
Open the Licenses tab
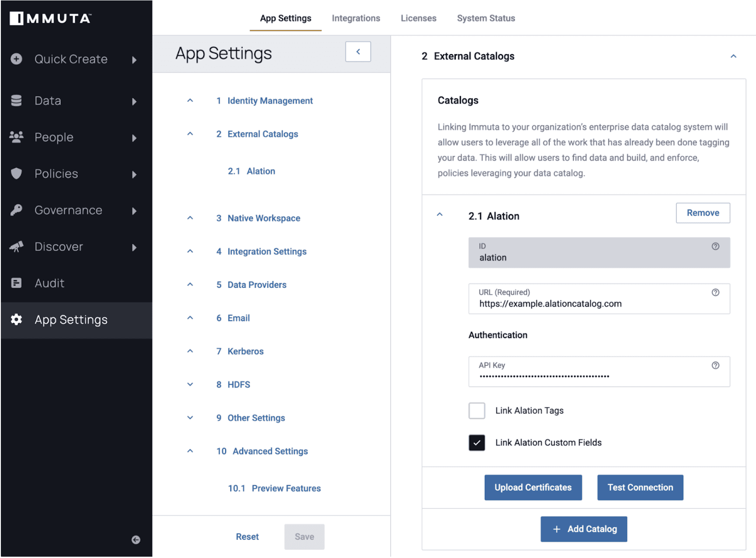419,18
